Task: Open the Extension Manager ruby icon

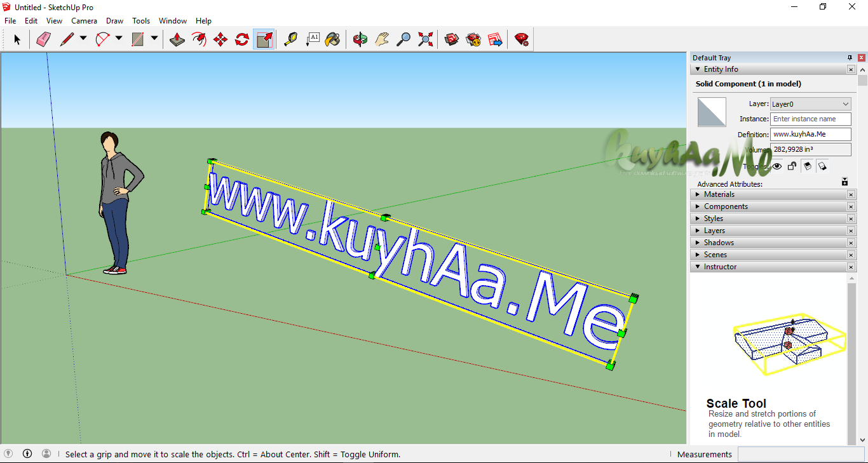Action: (522, 39)
